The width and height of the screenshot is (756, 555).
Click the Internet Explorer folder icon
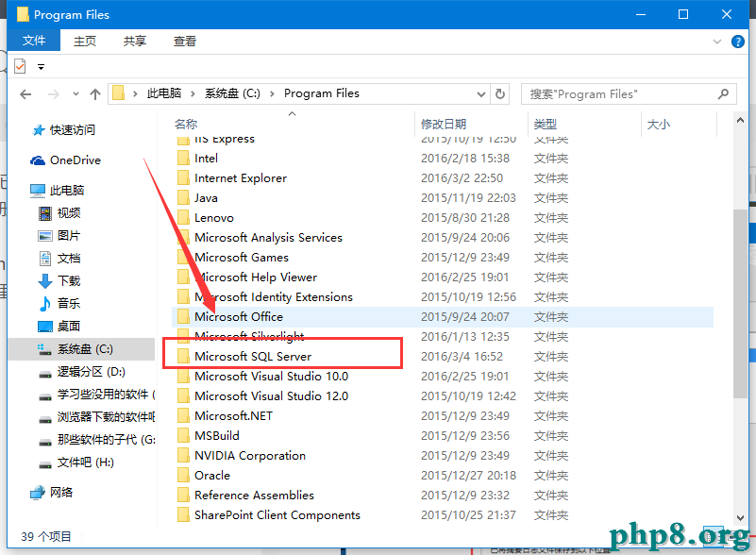tap(183, 178)
